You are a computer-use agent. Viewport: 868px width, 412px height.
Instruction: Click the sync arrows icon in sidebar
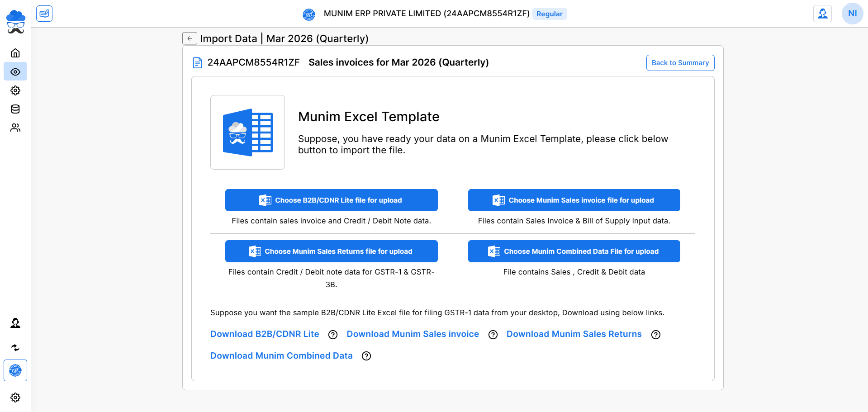[x=15, y=348]
